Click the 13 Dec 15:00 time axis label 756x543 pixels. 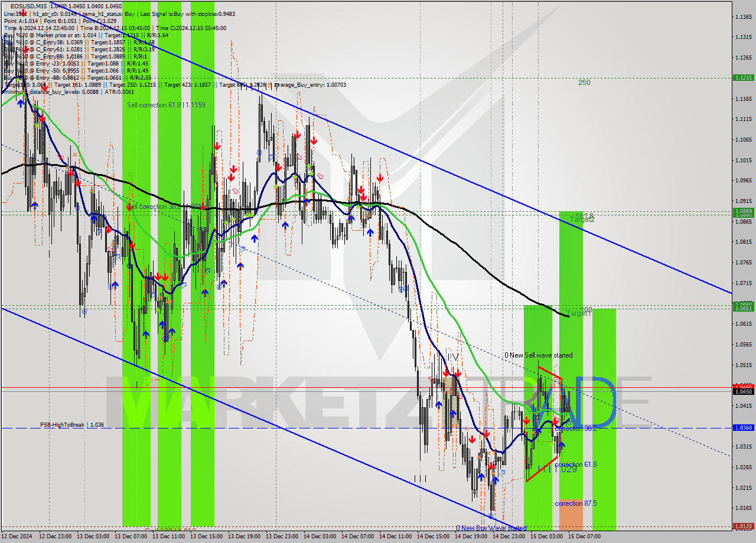click(206, 537)
